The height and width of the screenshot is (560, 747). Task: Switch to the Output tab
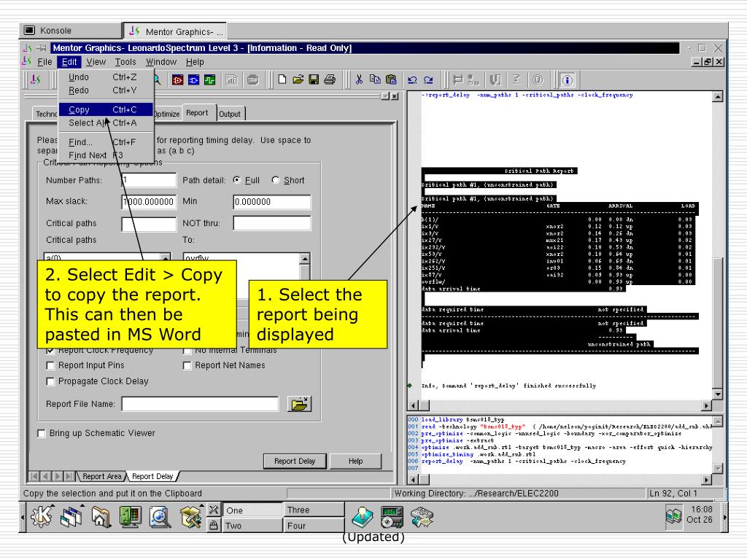click(230, 114)
